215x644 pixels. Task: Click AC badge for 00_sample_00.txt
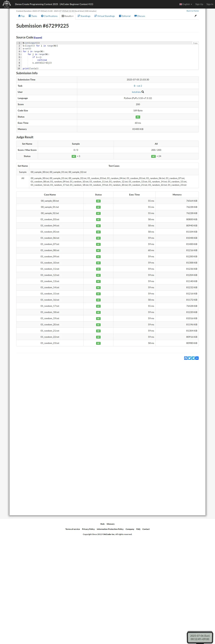pyautogui.click(x=98, y=201)
